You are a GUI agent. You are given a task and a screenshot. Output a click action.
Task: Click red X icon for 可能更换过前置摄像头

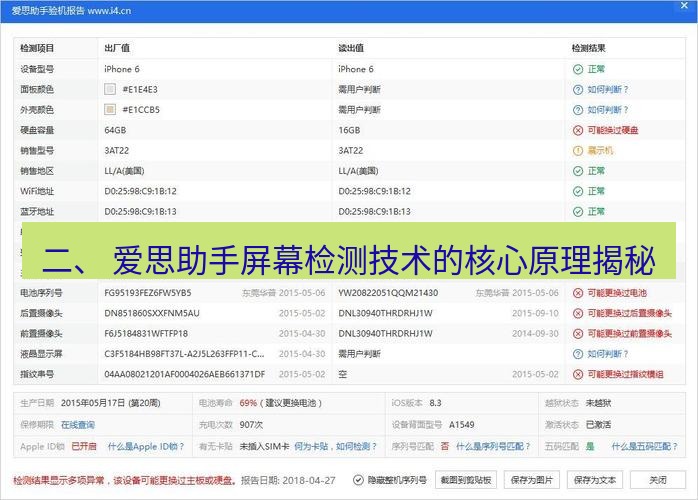[578, 334]
